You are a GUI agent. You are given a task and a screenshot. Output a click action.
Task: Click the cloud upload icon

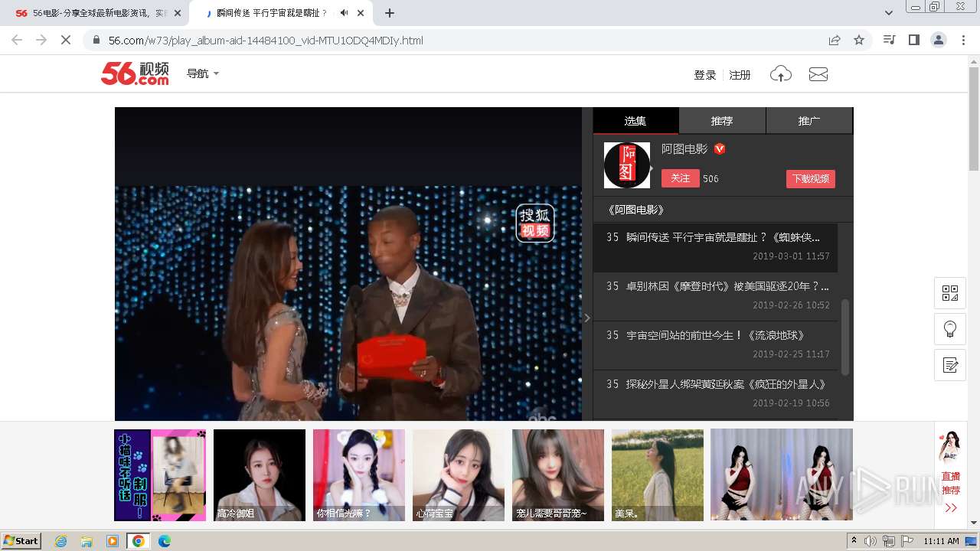click(x=780, y=74)
